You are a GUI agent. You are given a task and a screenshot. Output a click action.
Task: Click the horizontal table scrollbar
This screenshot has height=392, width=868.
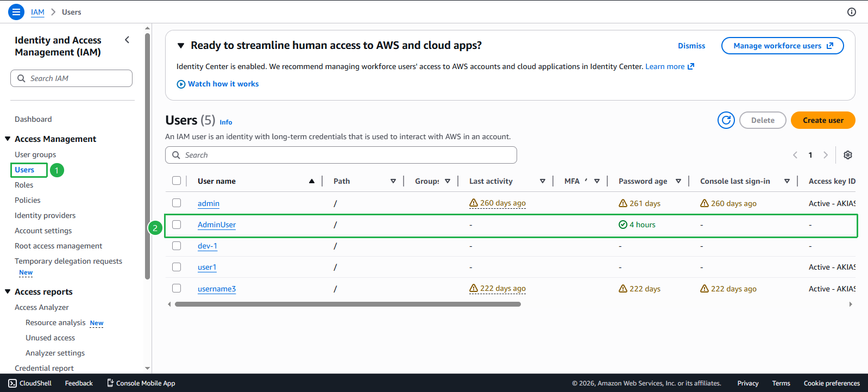348,304
